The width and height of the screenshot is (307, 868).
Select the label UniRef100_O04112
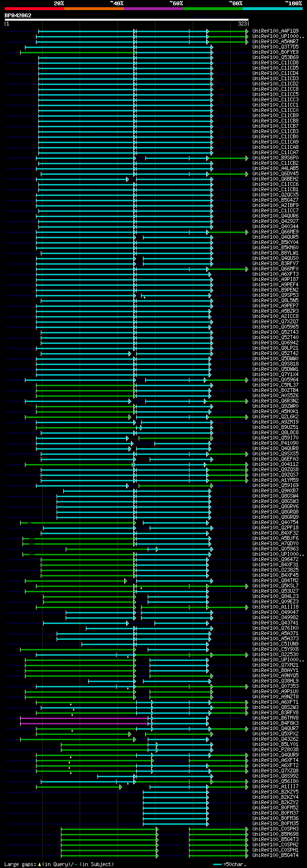[275, 465]
